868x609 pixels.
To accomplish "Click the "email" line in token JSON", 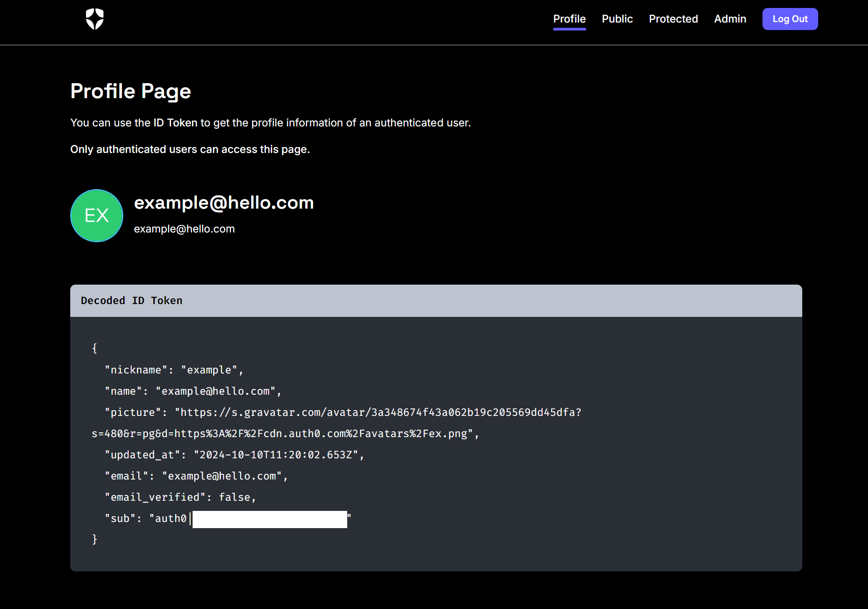I will [x=196, y=476].
